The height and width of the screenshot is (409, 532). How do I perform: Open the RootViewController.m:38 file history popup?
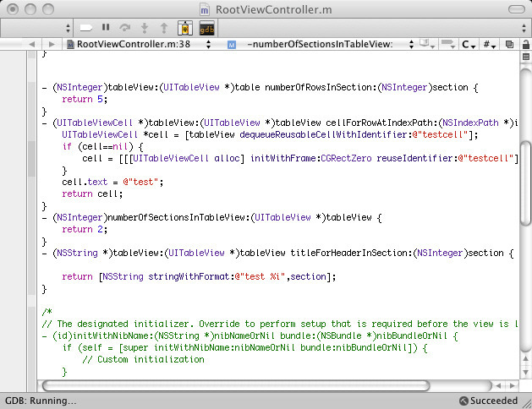[x=139, y=44]
